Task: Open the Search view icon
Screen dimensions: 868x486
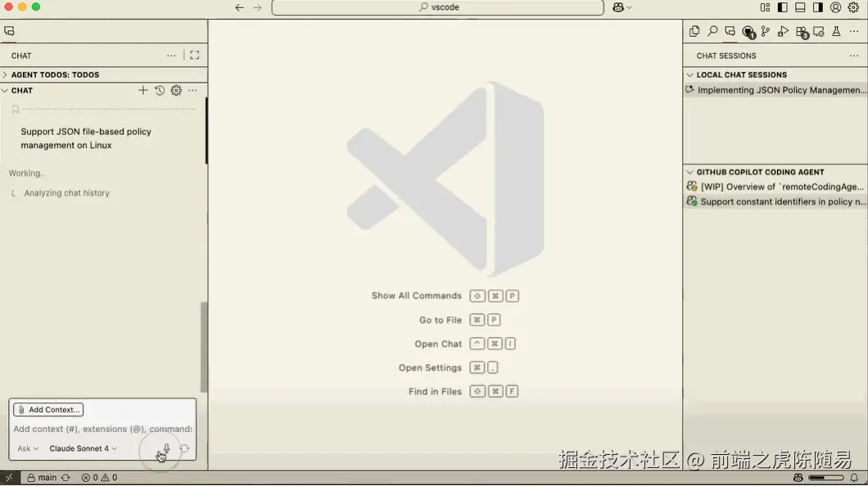Action: 712,32
